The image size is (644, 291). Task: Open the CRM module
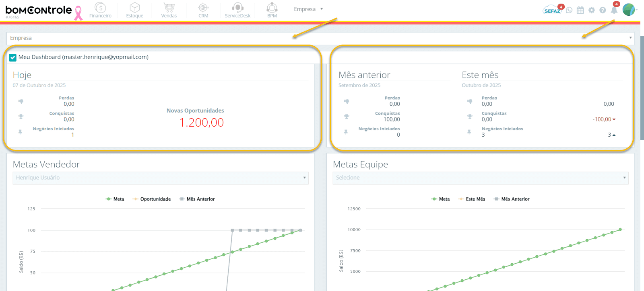203,10
